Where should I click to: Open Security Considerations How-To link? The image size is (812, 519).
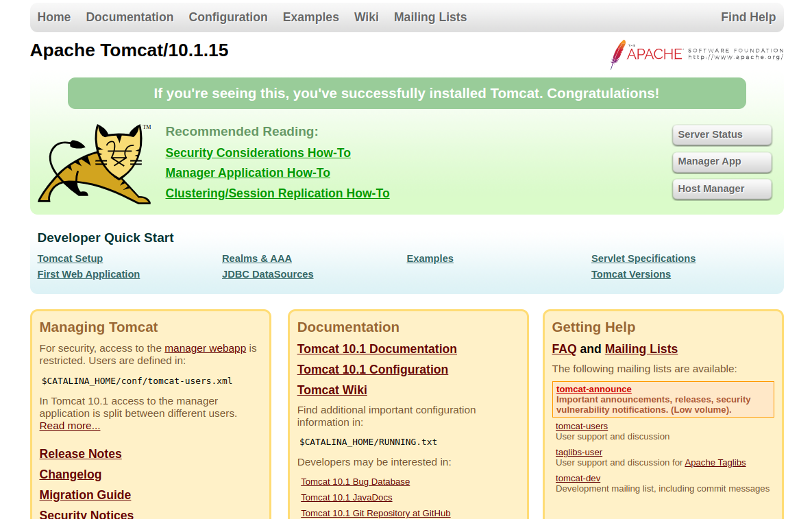pos(258,153)
